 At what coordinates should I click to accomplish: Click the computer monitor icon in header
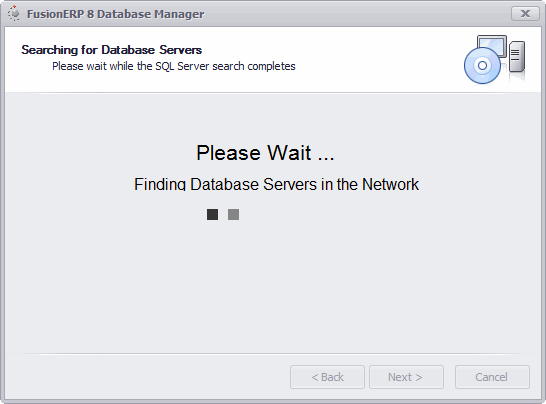[x=492, y=45]
